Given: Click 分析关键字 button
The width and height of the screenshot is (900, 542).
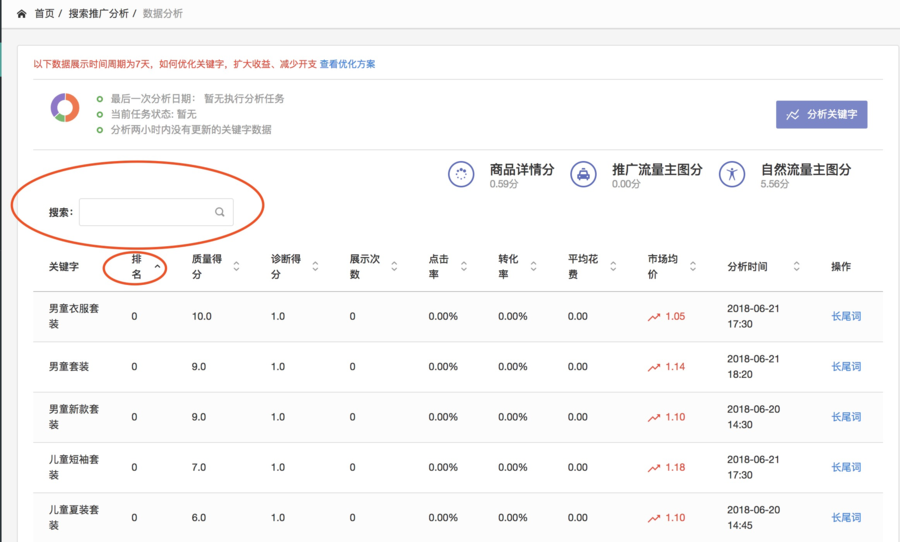Looking at the screenshot, I should pos(821,114).
